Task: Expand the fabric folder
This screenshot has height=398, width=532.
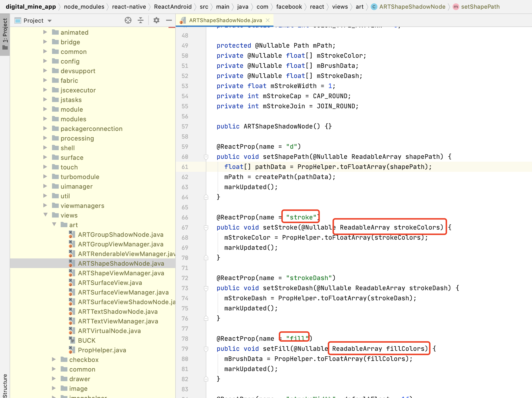Action: pos(45,80)
